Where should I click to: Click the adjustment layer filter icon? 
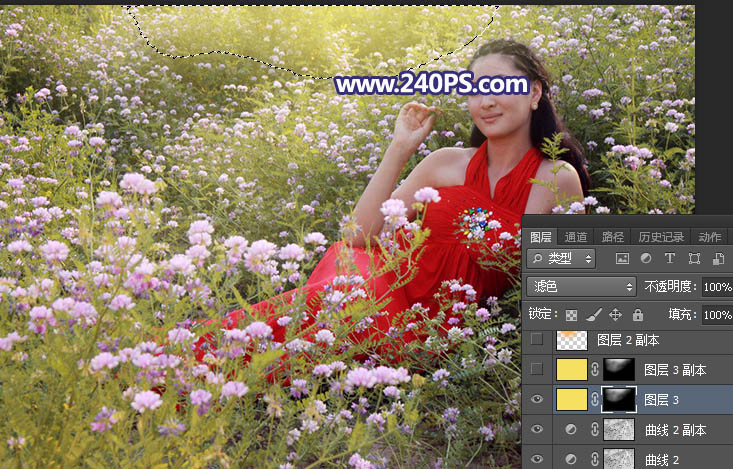(x=646, y=258)
